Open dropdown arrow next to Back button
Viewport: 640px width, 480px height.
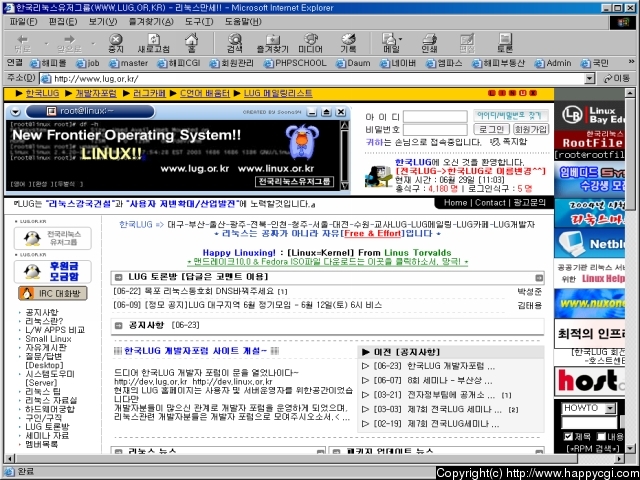[46, 43]
